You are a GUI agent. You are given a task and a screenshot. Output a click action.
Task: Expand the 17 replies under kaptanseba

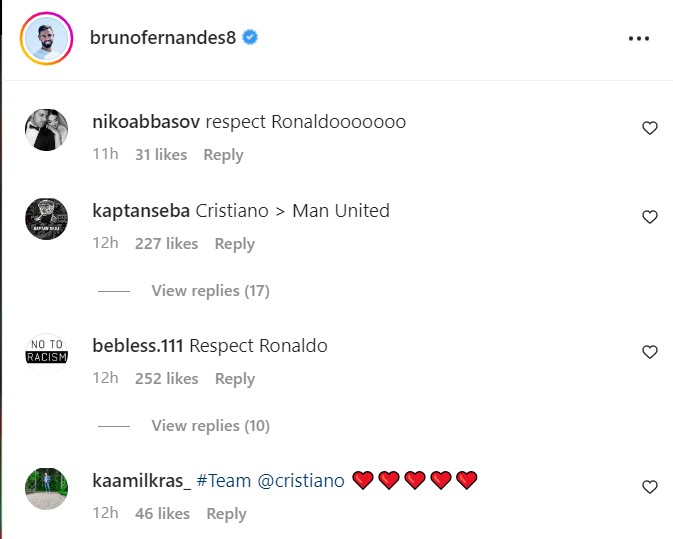(210, 291)
